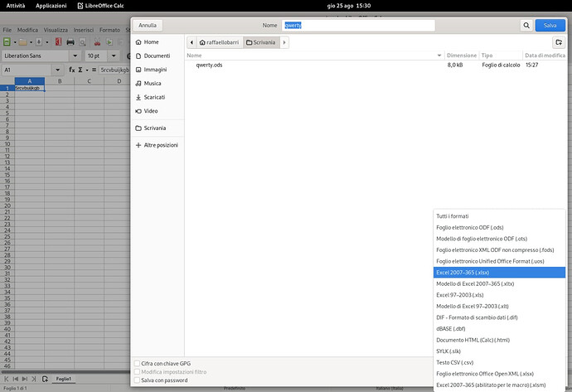
Task: Open the New document dropdown arrow
Action: 15,42
